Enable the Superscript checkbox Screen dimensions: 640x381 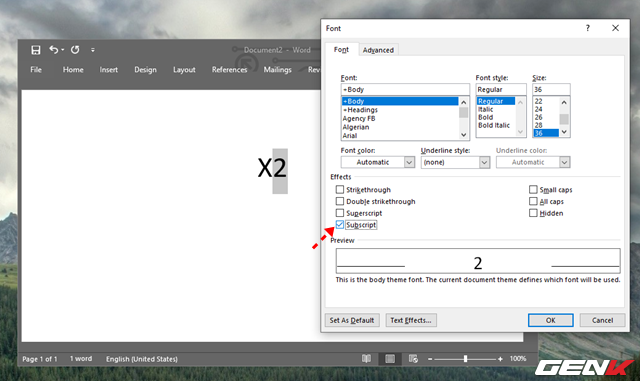[x=340, y=213]
